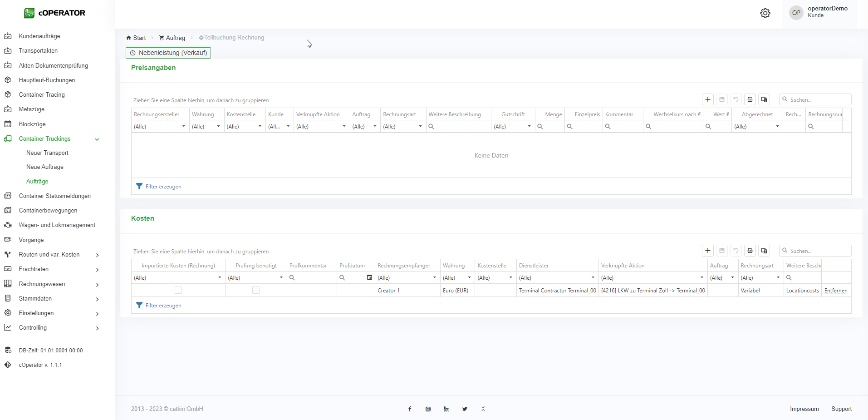
Task: Click the Twitter icon in footer
Action: tap(465, 409)
